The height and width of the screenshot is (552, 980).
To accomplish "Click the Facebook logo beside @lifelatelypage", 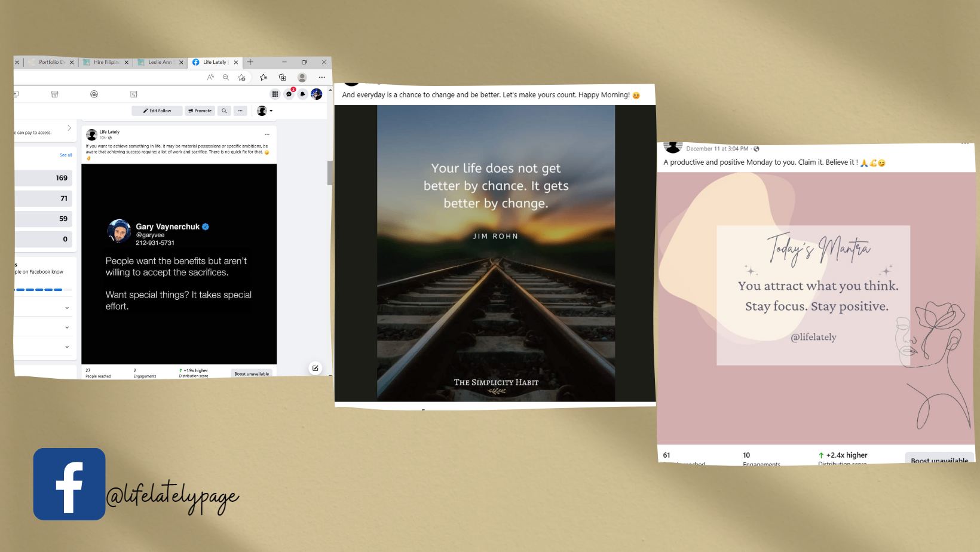I will point(69,484).
